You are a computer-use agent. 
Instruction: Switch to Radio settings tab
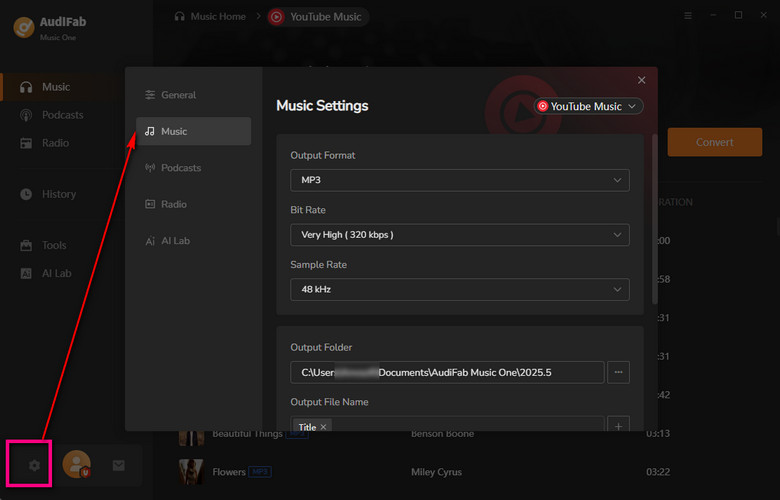(x=194, y=204)
